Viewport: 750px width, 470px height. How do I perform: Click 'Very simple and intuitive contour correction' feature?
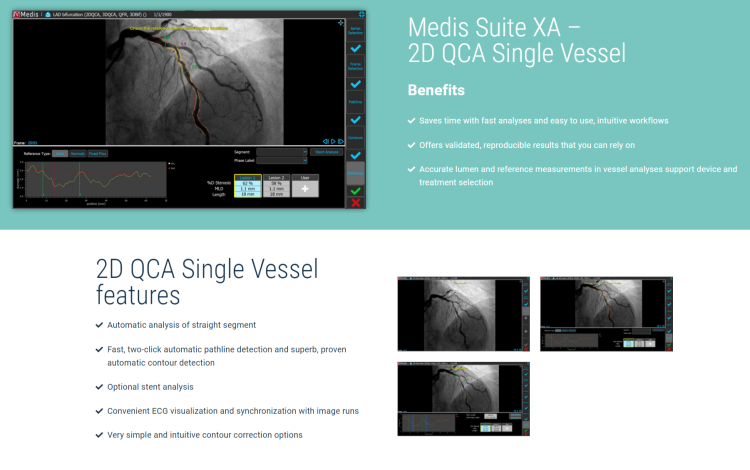(205, 435)
